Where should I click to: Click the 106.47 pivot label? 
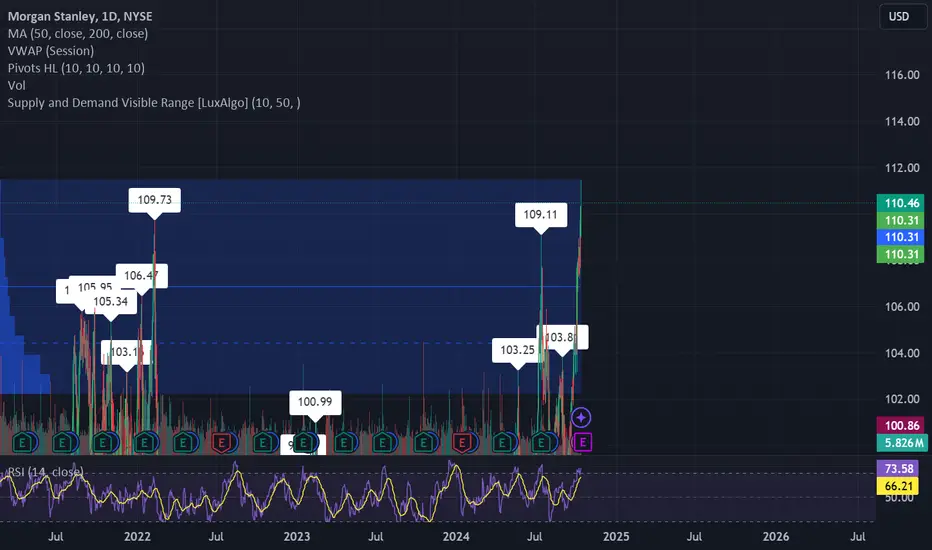click(141, 276)
